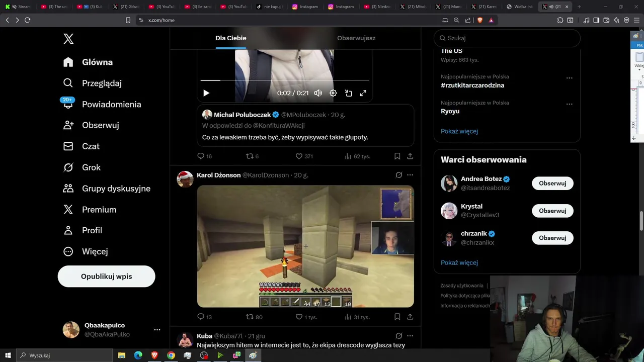This screenshot has width=644, height=362.
Task: Reply to Michał Połuboczek post with 16 replies
Action: (x=204, y=156)
